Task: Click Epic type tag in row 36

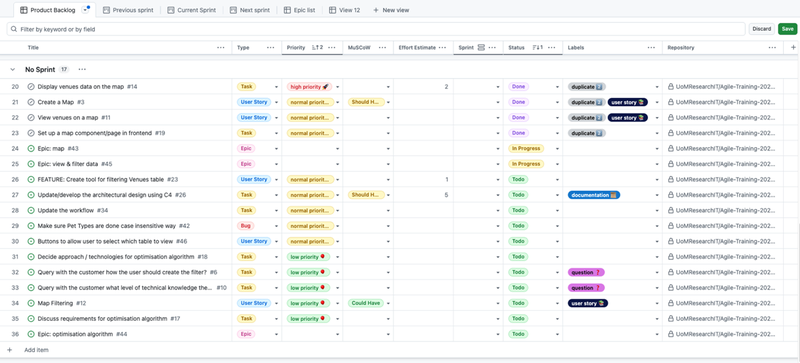Action: [246, 334]
